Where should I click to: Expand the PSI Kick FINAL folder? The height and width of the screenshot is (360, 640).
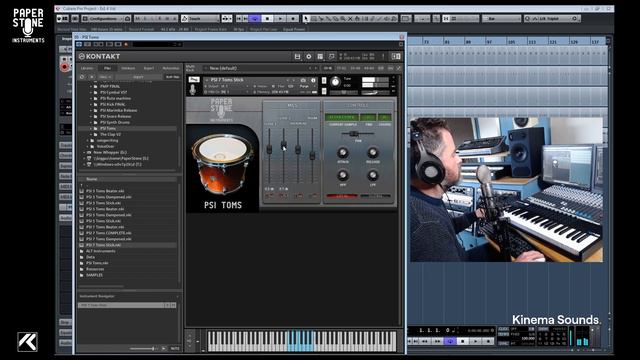click(91, 104)
